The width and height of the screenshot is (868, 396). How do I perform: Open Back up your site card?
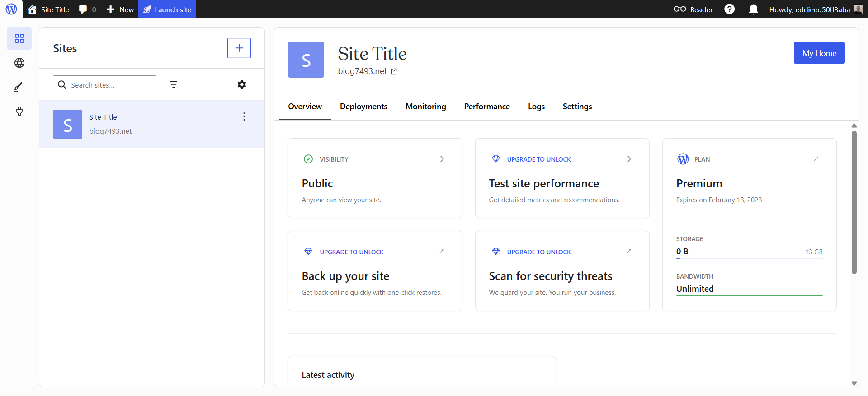pos(375,270)
